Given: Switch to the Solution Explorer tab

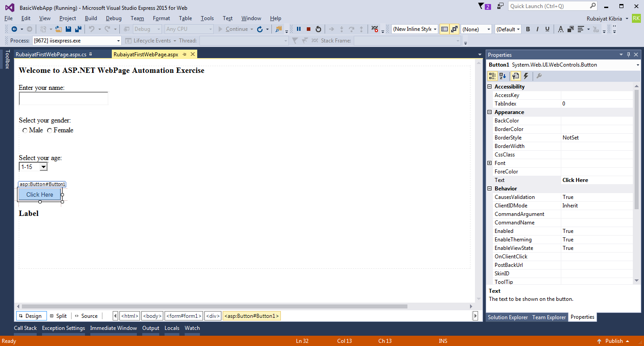Looking at the screenshot, I should [x=508, y=317].
